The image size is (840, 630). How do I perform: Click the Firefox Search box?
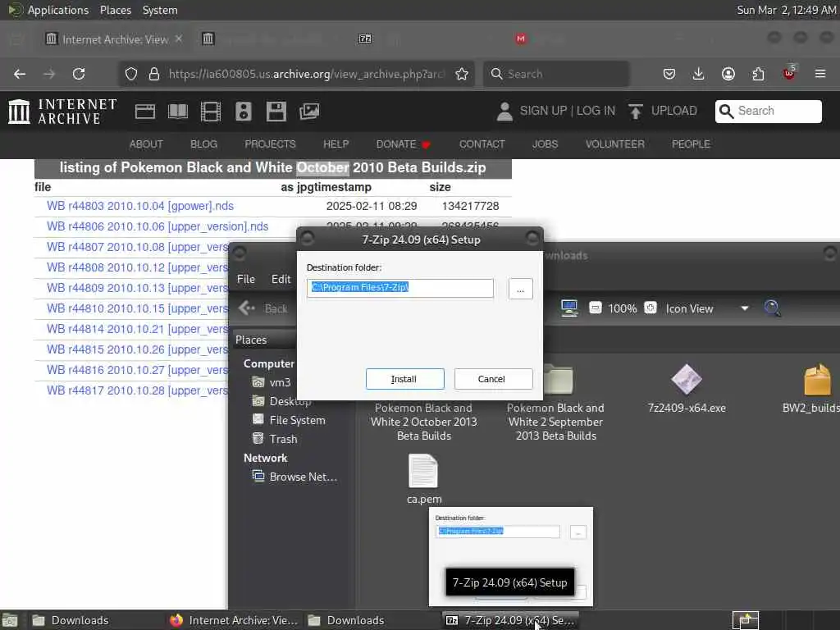tap(556, 74)
